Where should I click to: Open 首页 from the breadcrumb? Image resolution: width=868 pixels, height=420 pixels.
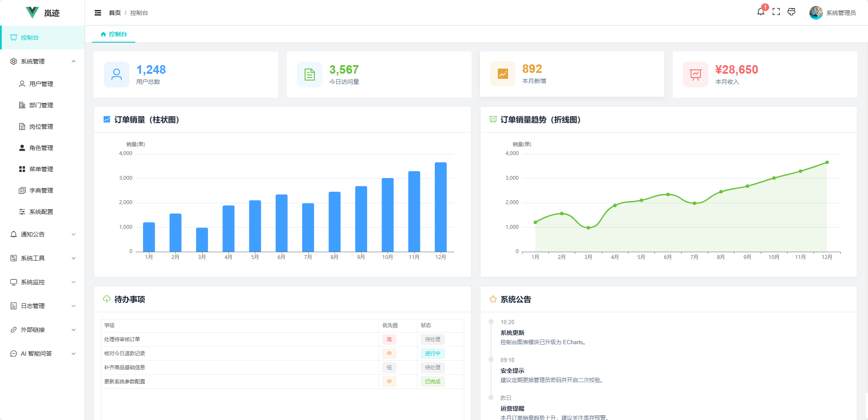pos(114,13)
